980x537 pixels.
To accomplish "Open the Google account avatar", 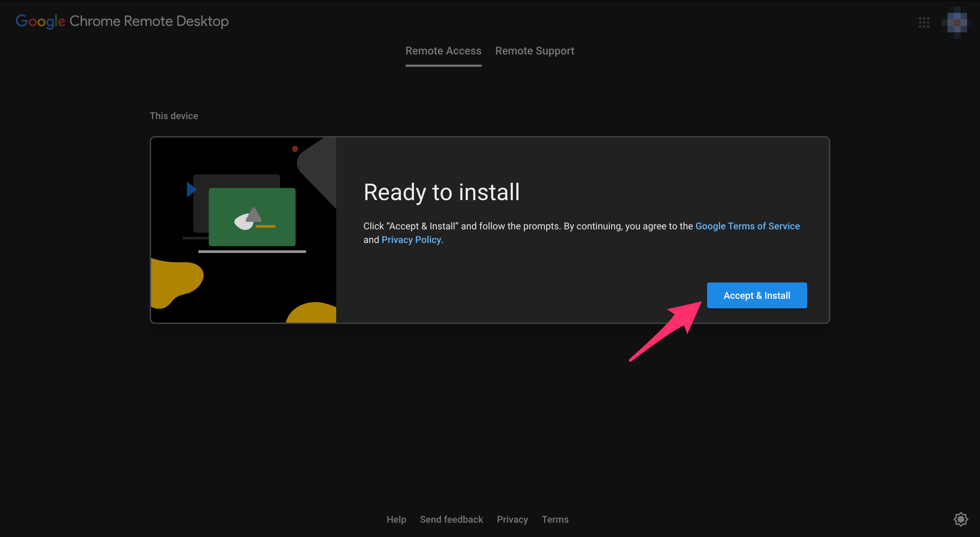I will (957, 22).
